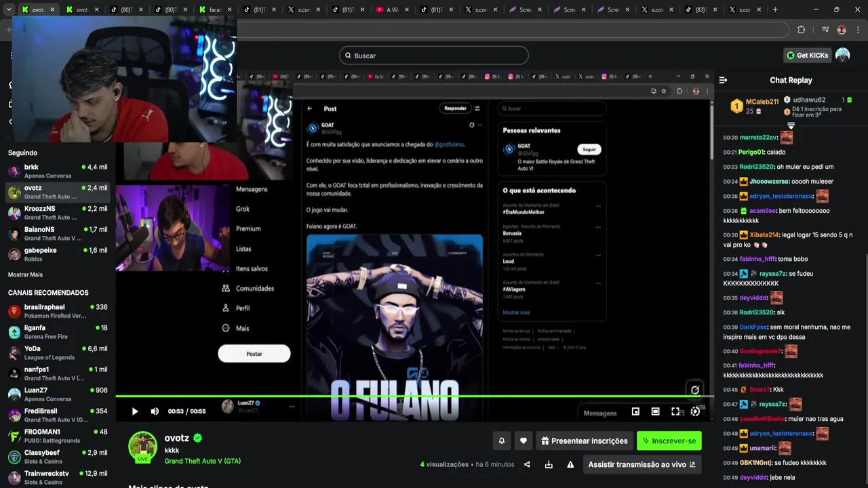
Task: Click Presentear inscrições button
Action: 585,441
